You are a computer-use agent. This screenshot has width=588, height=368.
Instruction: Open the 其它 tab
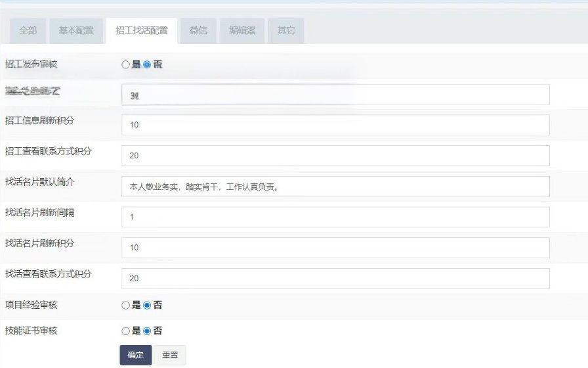pos(285,30)
